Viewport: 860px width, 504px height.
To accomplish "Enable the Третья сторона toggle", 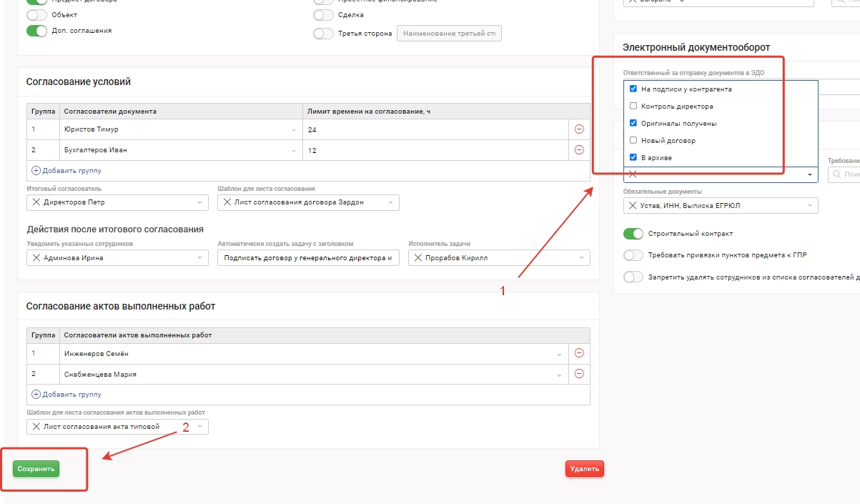I will point(323,34).
